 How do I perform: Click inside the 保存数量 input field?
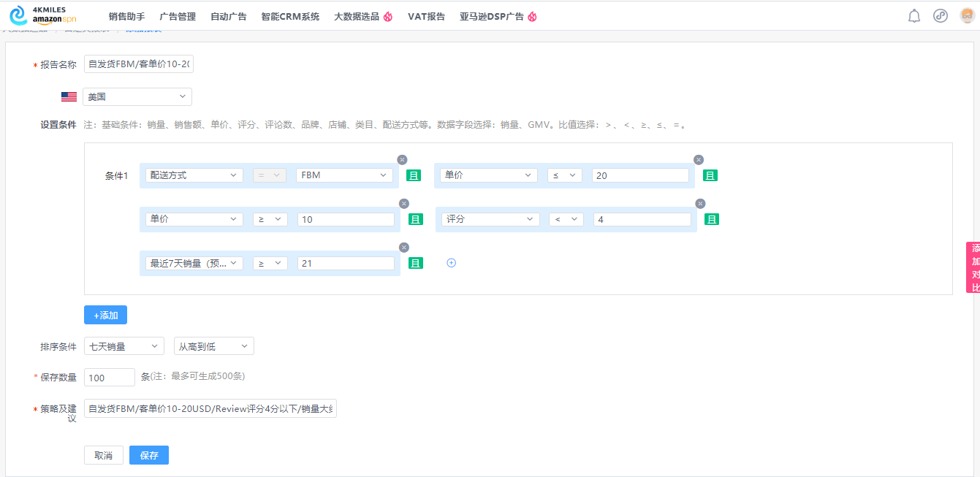pyautogui.click(x=109, y=377)
